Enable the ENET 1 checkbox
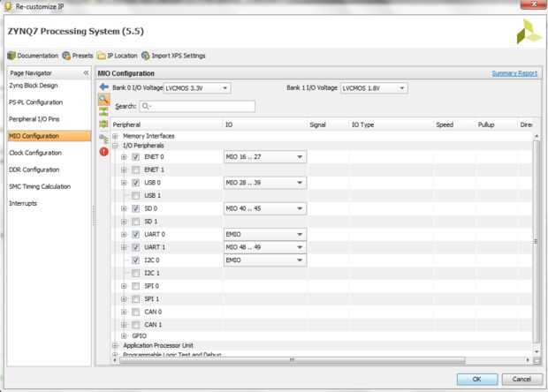Viewport: 548px width, 392px height. pos(135,170)
